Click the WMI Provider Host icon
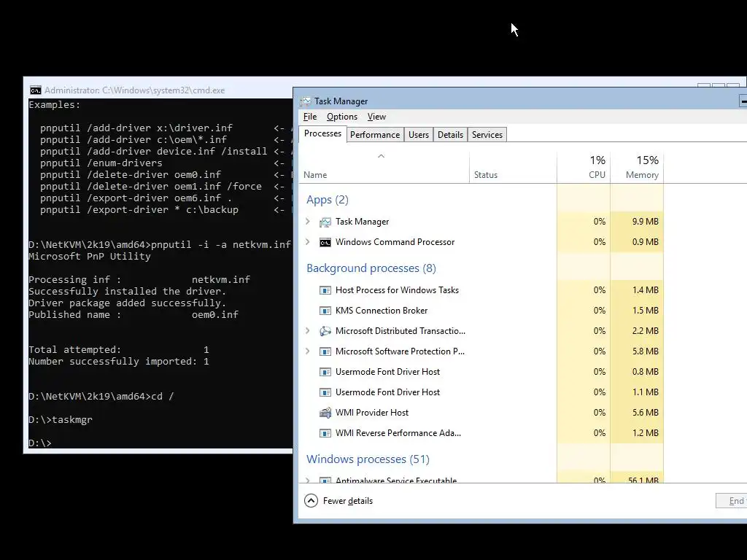747x560 pixels. tap(325, 413)
